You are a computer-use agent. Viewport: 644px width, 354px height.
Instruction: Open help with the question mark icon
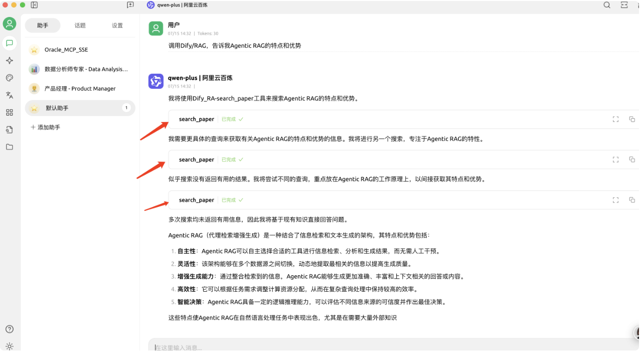click(x=9, y=329)
